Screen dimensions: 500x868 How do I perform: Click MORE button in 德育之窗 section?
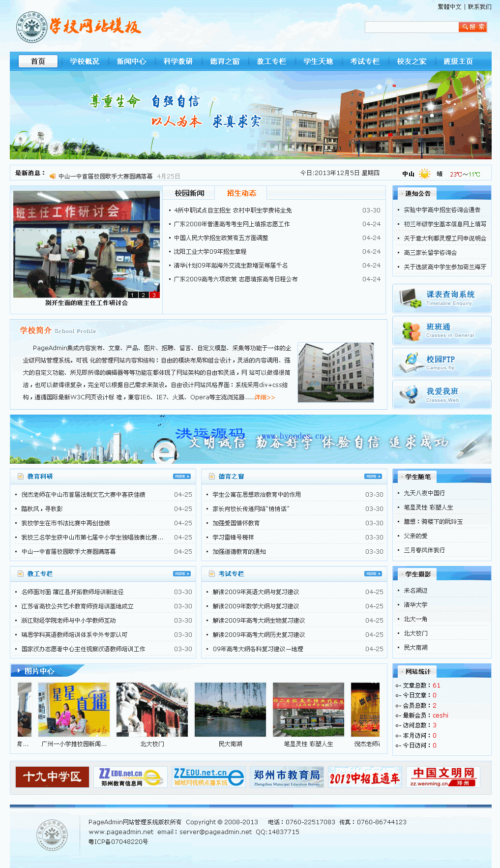tap(373, 477)
